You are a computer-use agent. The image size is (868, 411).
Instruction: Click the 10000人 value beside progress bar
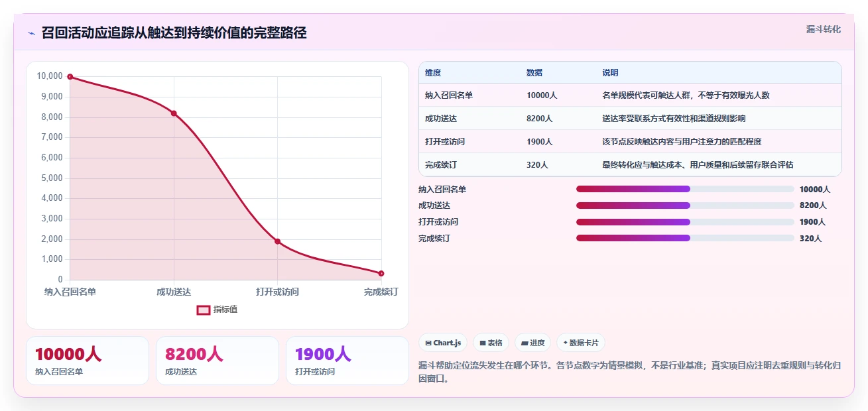815,190
